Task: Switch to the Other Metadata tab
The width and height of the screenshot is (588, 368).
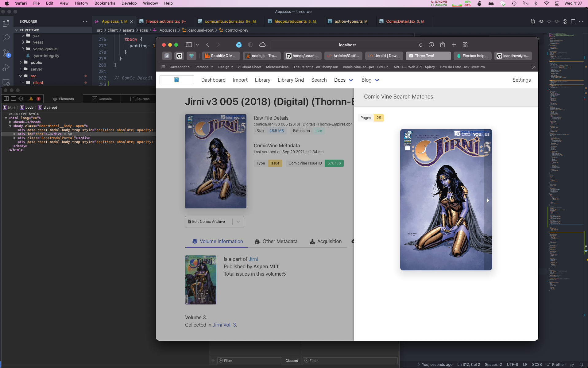Action: point(276,242)
